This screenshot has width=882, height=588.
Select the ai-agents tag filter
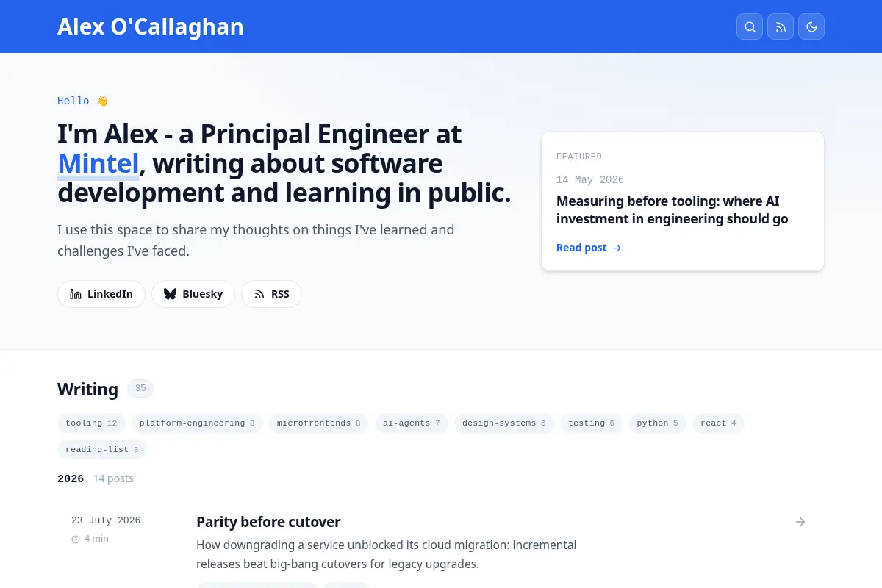coord(411,423)
